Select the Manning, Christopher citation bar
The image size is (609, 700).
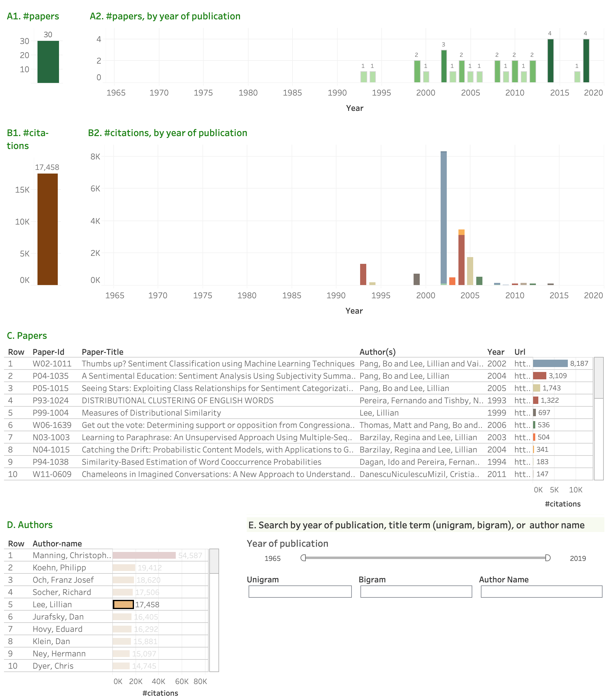coord(144,555)
